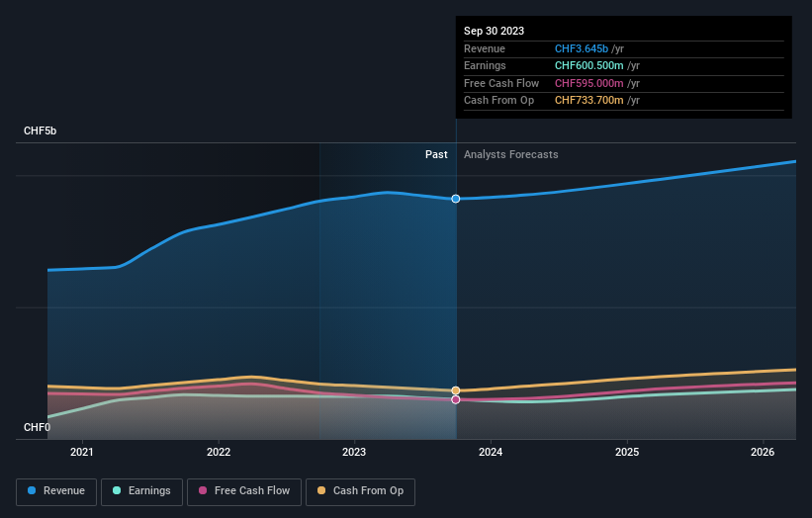812x518 pixels.
Task: Click the pink Free Cash Flow data point
Action: tap(456, 399)
